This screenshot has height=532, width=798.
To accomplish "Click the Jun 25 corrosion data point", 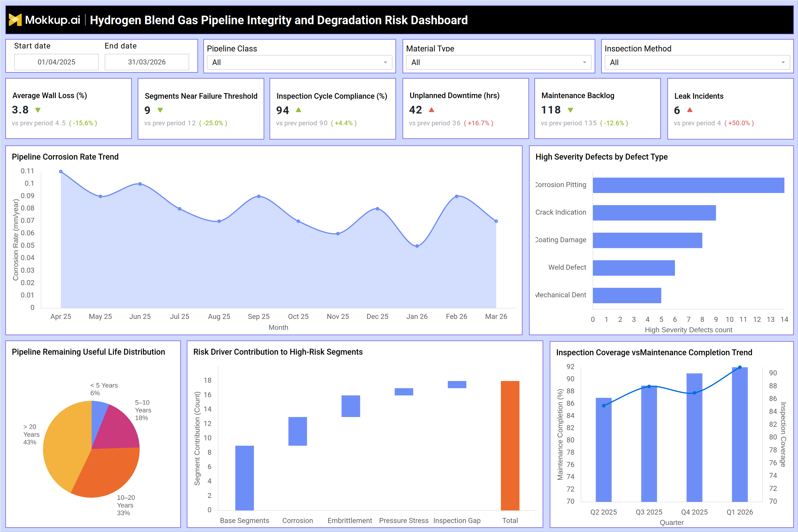I will (x=140, y=184).
